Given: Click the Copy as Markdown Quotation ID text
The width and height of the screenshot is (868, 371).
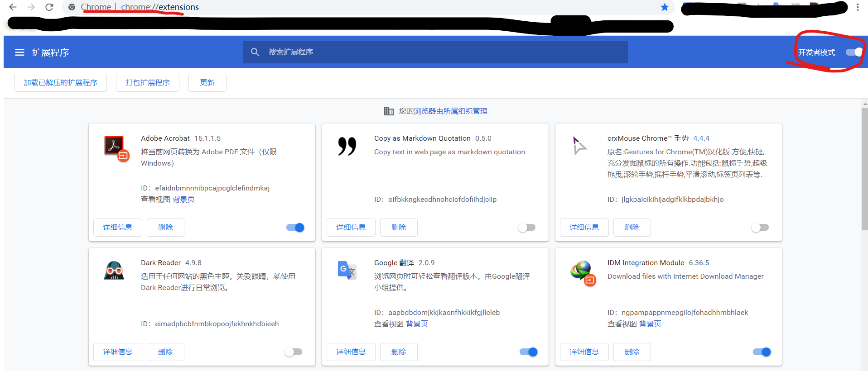Looking at the screenshot, I should point(435,200).
